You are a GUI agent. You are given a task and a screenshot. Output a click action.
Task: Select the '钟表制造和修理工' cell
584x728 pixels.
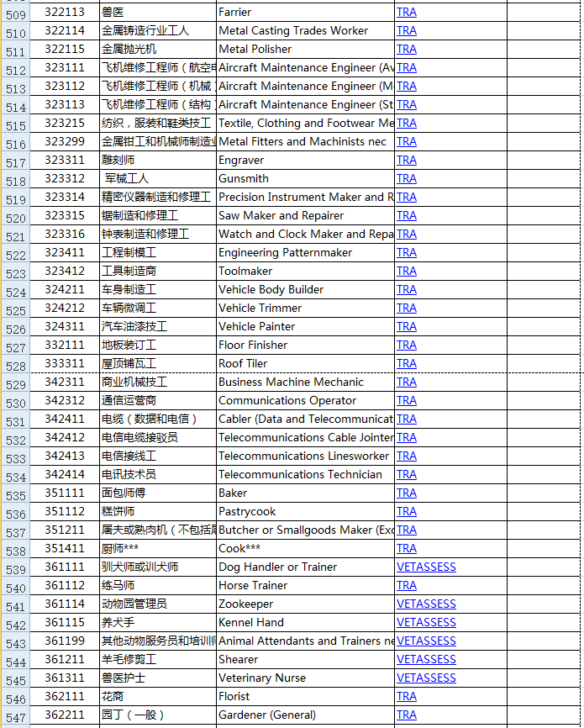158,234
